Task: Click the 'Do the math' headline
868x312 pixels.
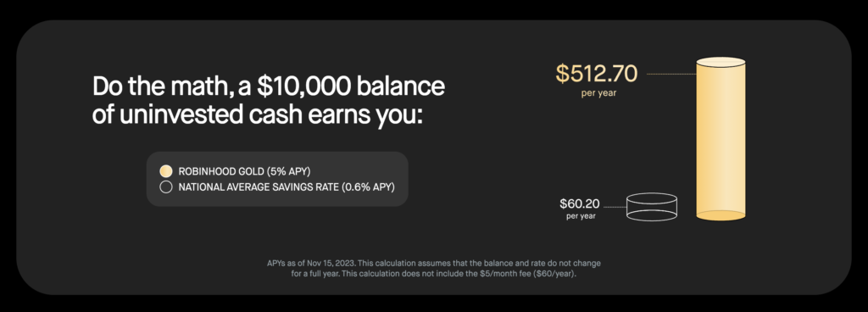Action: (x=269, y=86)
